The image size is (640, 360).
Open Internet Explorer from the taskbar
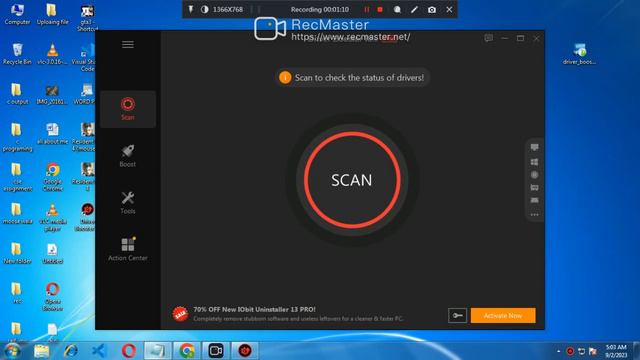pyautogui.click(x=71, y=351)
